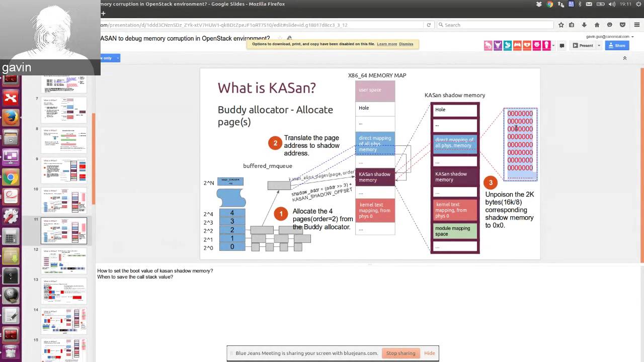Click the first pink anonymous viewer avatar
The height and width of the screenshot is (362, 644).
(x=488, y=45)
